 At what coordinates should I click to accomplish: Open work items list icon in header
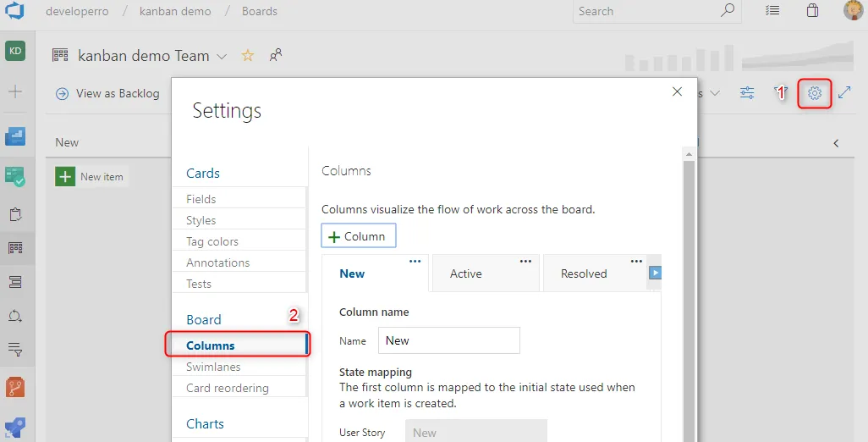click(x=772, y=11)
